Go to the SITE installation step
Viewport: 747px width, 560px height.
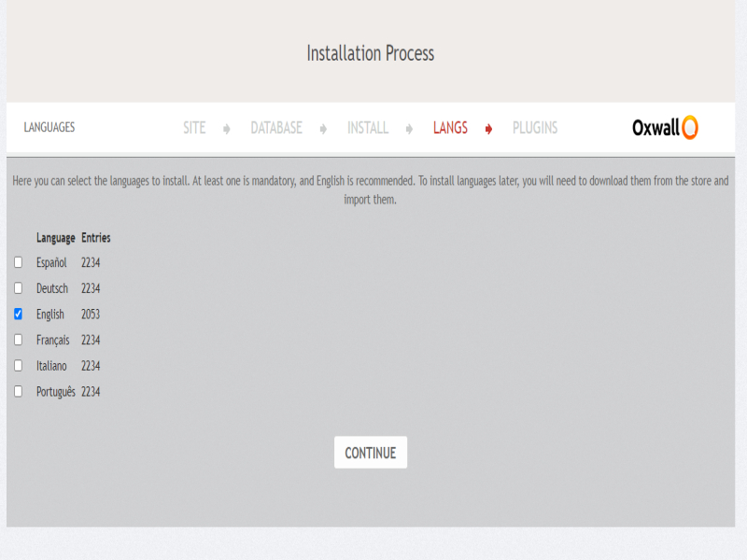[194, 128]
